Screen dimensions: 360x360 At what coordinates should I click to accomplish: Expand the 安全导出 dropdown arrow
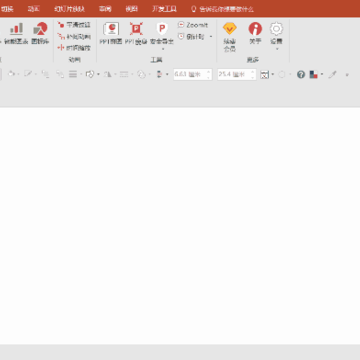163,49
